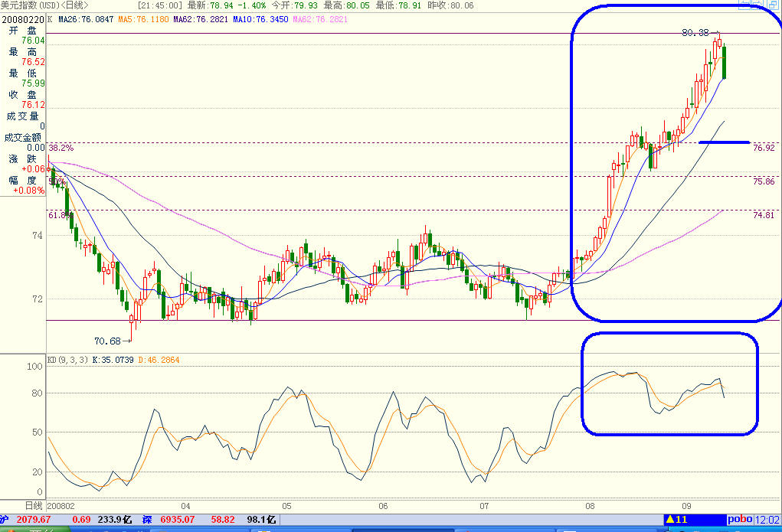The image size is (782, 532).
Task: Click the 05 month label on date axis
Action: (286, 506)
